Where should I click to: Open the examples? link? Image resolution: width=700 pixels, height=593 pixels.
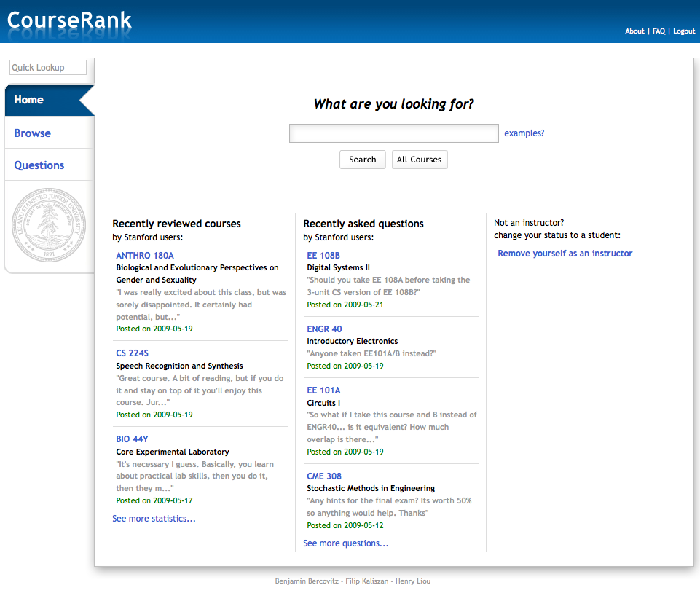[x=524, y=133]
